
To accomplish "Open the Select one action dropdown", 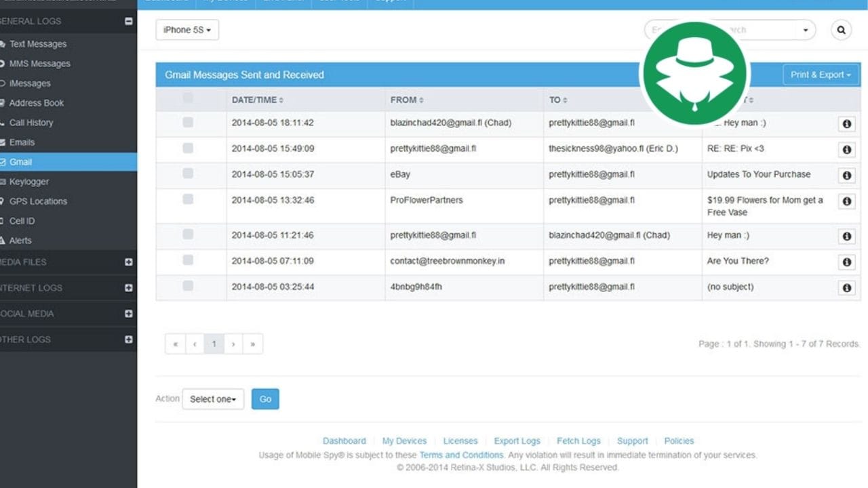I will click(213, 399).
